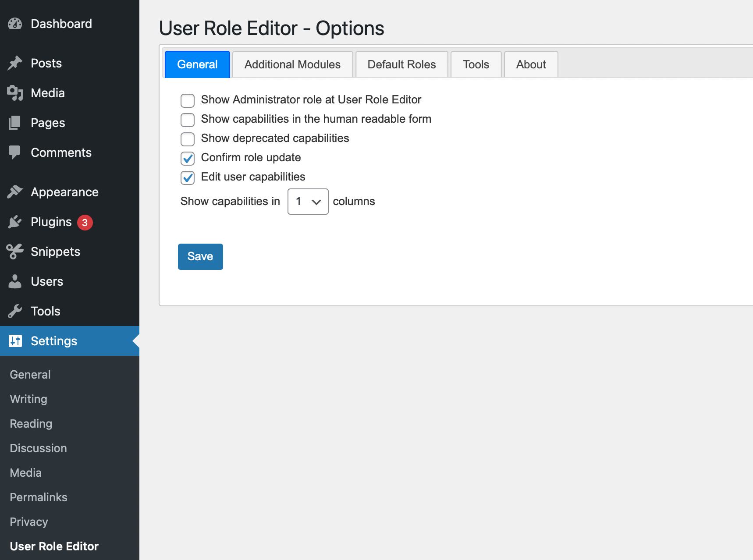Uncheck Confirm role update
753x560 pixels.
tap(187, 158)
